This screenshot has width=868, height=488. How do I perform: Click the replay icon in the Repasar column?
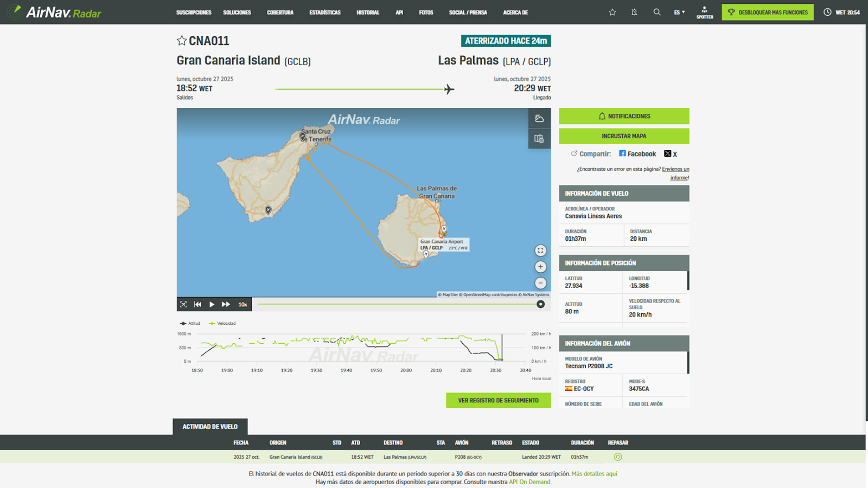pyautogui.click(x=618, y=457)
